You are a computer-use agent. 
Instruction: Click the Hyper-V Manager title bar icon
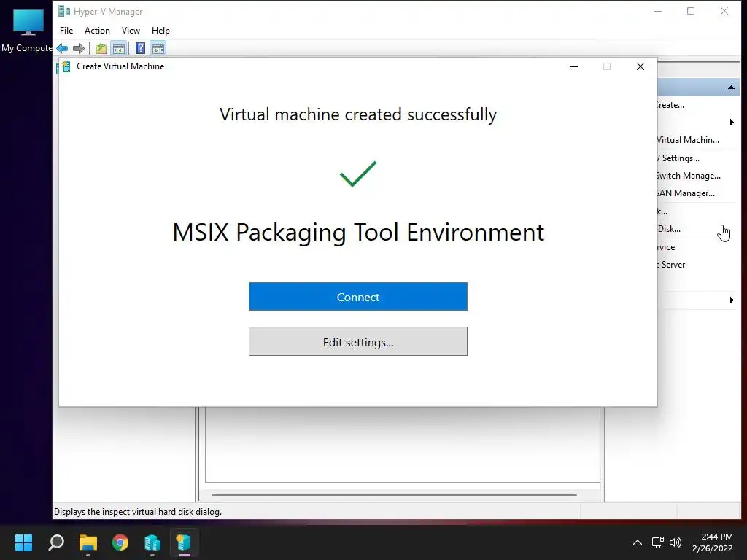coord(64,11)
